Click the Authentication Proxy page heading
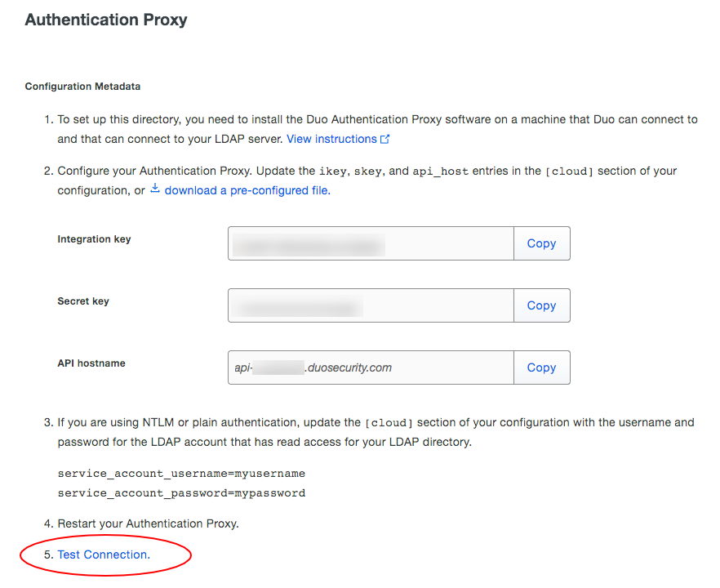 click(106, 20)
